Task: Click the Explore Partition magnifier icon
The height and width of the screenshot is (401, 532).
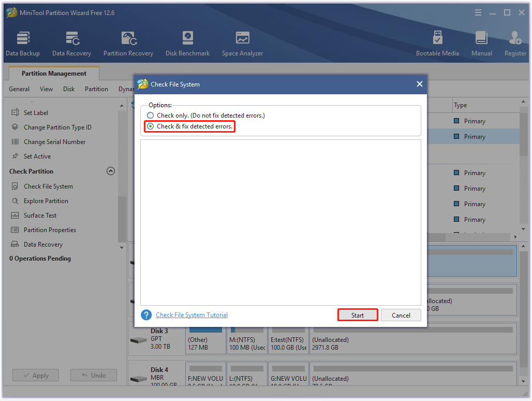Action: (x=15, y=200)
